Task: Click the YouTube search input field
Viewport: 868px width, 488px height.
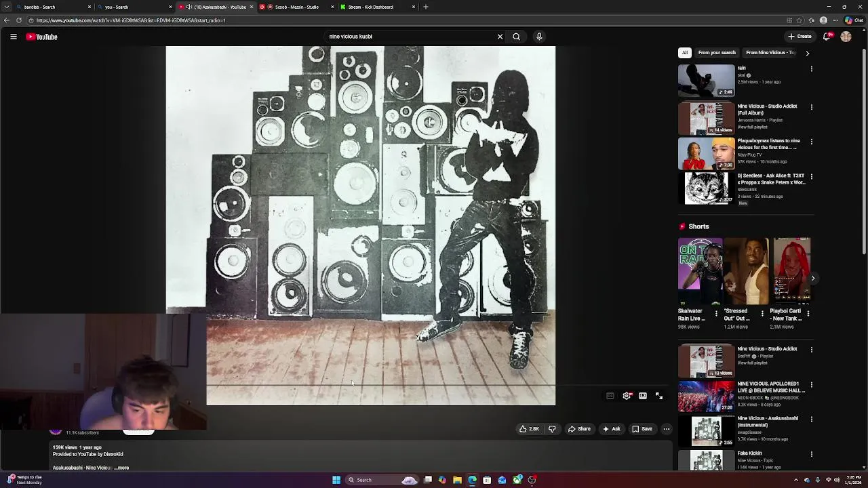Action: coord(410,37)
